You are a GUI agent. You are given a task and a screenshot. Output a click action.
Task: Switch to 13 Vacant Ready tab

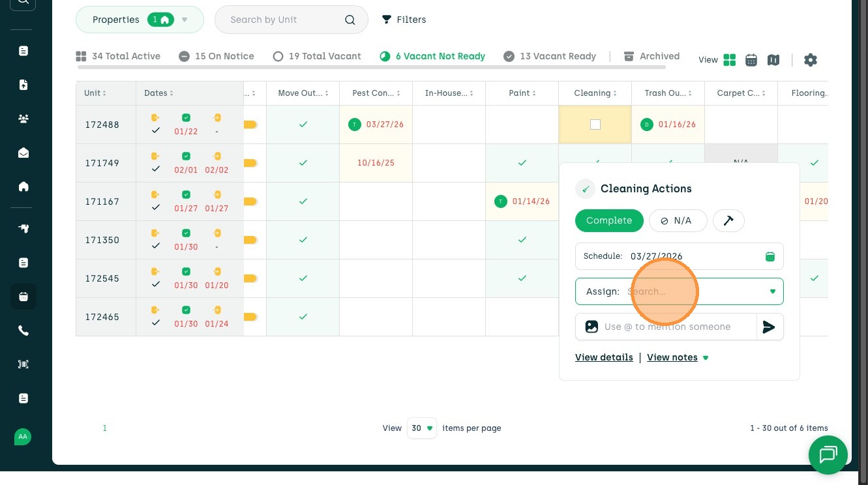point(551,56)
